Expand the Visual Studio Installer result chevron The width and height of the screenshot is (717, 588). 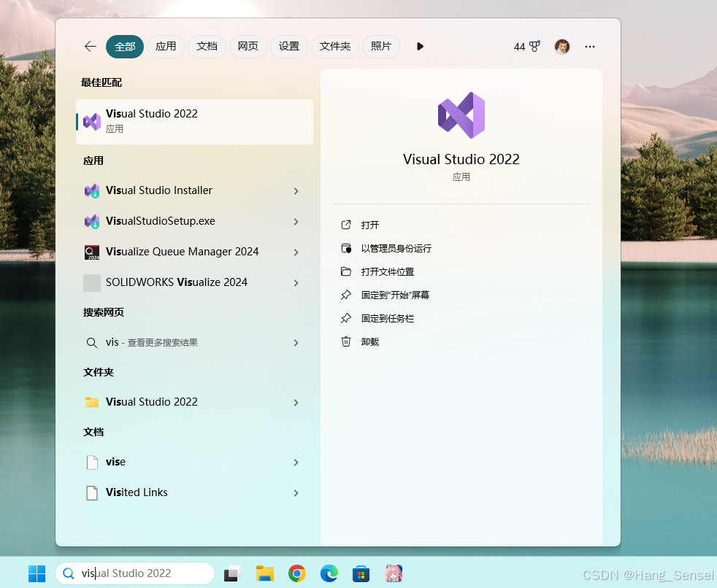[296, 191]
